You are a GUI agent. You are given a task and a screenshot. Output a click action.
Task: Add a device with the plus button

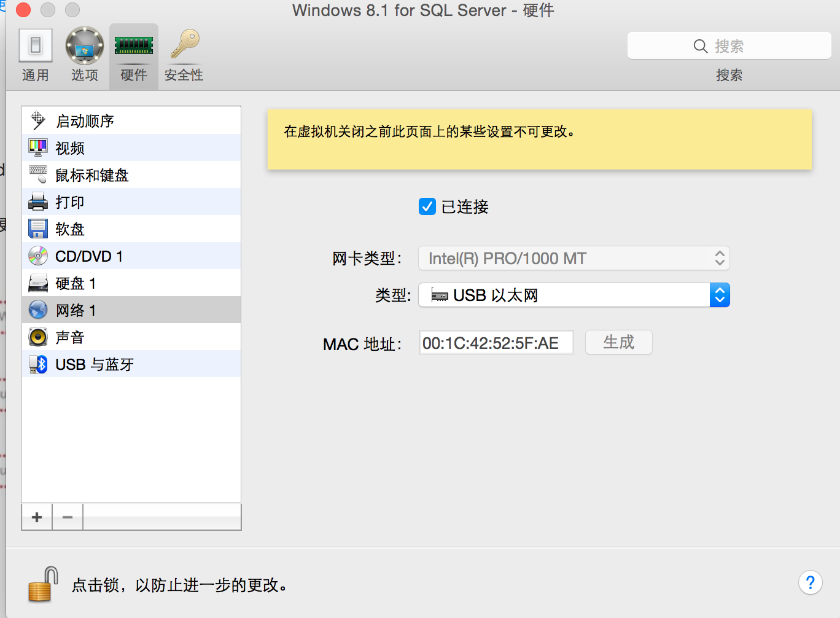(x=37, y=517)
